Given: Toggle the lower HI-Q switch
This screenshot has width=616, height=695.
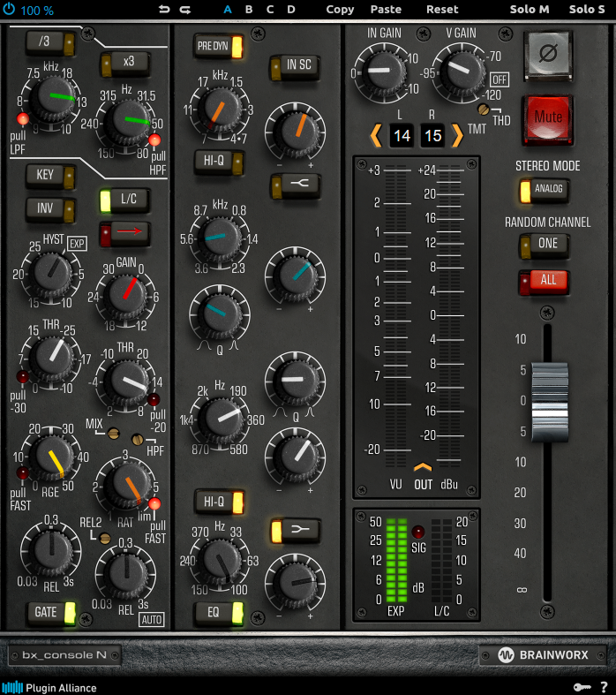Looking at the screenshot, I should pyautogui.click(x=219, y=502).
